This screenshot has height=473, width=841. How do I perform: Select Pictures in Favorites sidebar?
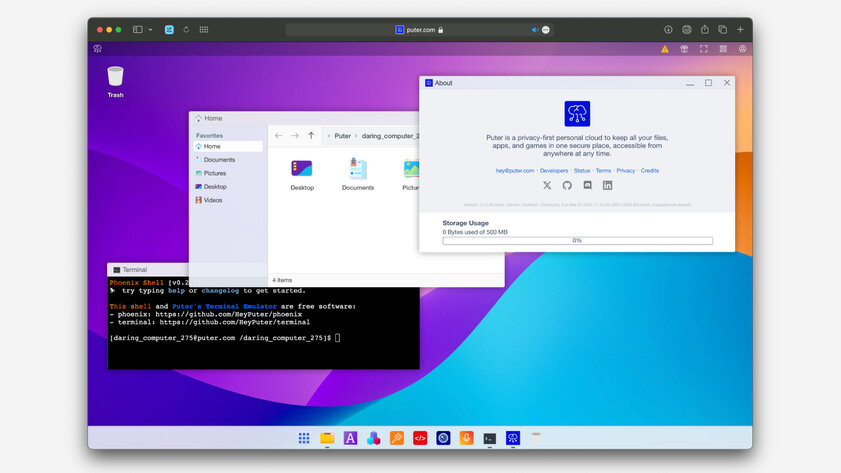tap(228, 173)
